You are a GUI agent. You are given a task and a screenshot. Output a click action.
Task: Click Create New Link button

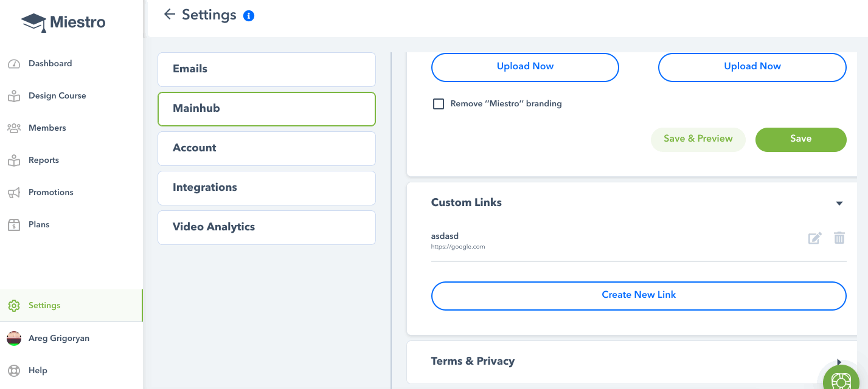(639, 296)
